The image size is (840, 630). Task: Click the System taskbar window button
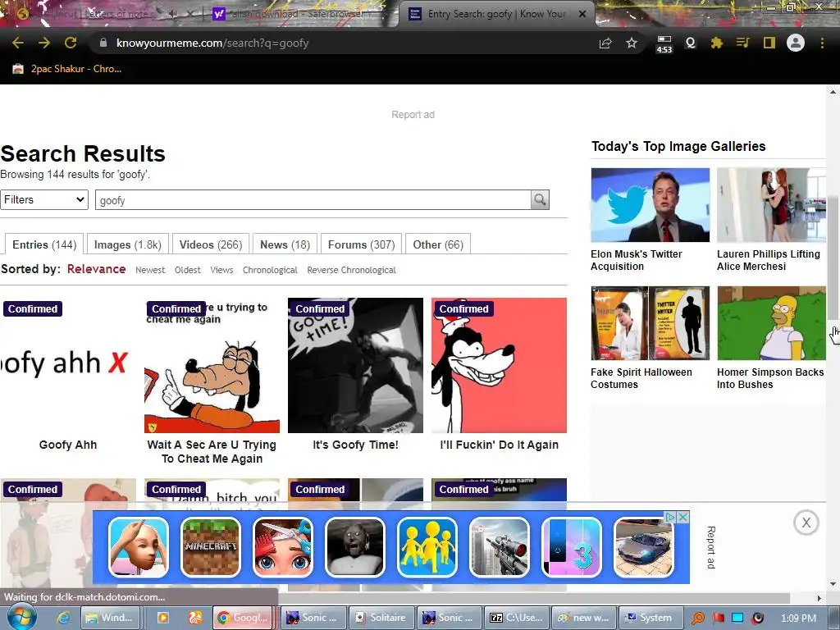coord(651,618)
